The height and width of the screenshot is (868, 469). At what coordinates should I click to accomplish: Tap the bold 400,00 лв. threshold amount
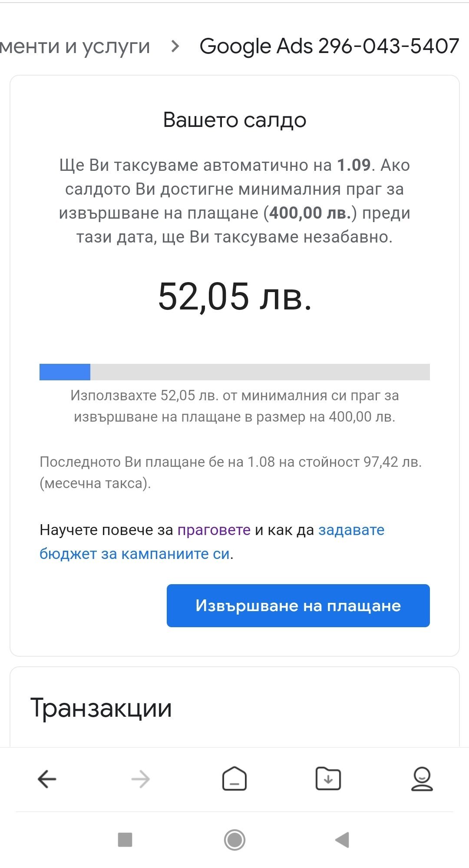pos(310,213)
